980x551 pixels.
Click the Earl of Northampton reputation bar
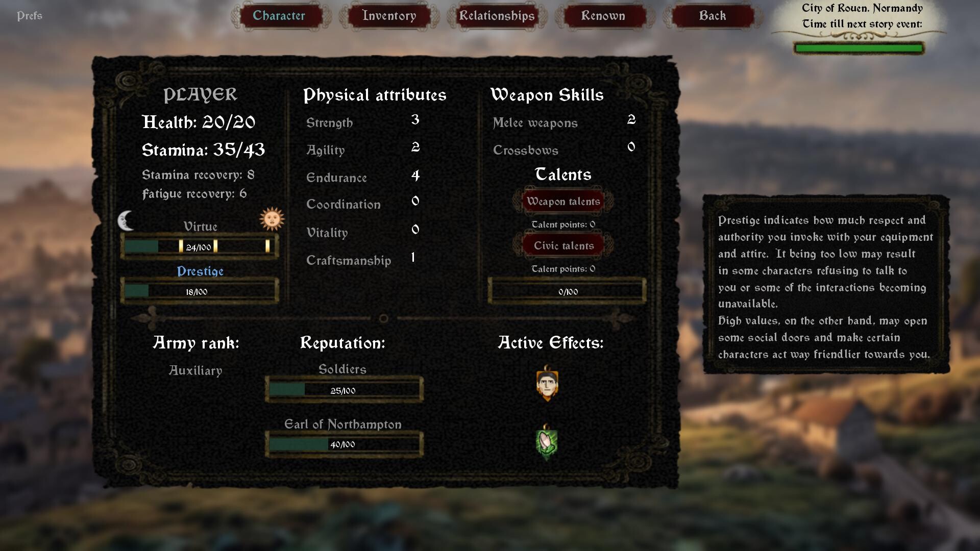click(x=344, y=444)
